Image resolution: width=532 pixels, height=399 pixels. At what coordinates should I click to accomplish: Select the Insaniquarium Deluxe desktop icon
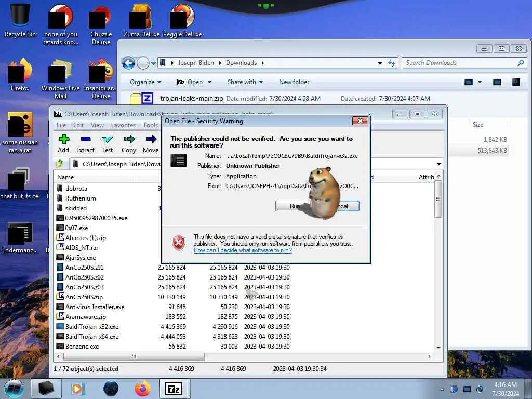point(101,79)
